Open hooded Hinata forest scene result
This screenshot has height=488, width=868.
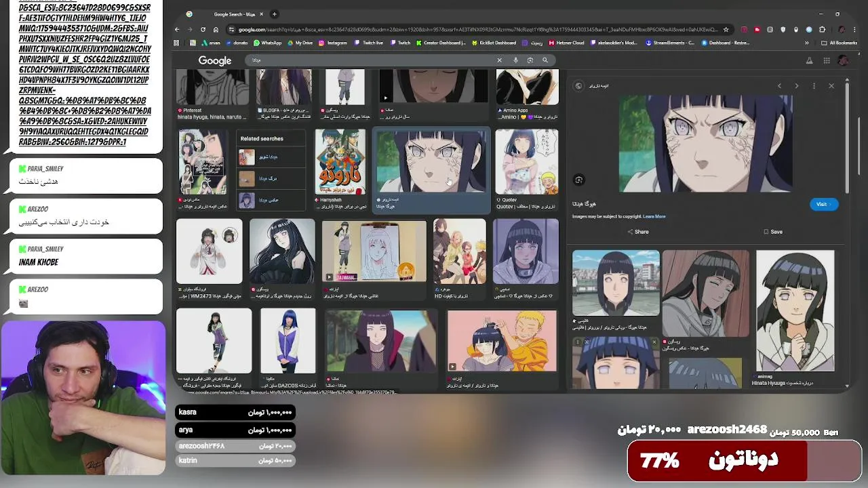380,341
